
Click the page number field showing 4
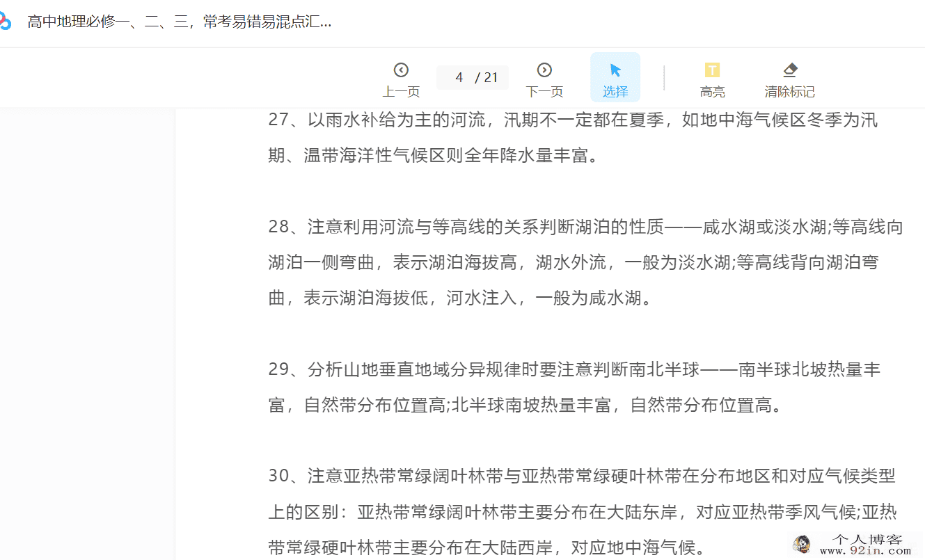[x=459, y=77]
